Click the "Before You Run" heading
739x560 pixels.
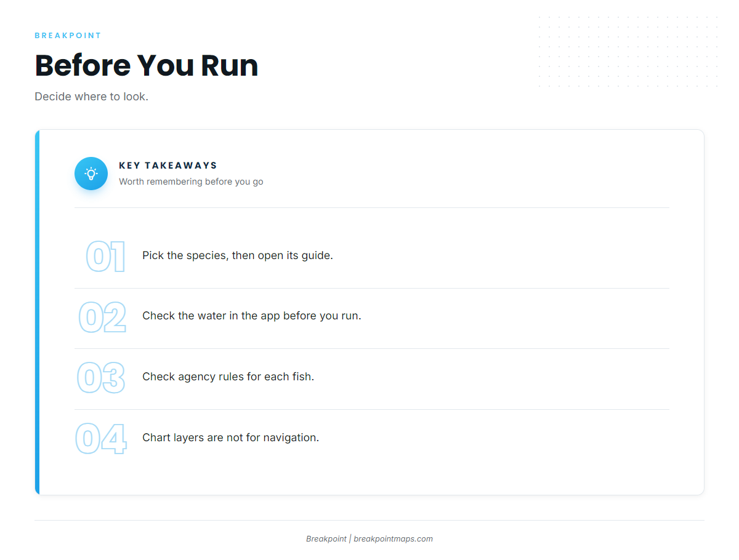[x=146, y=65]
